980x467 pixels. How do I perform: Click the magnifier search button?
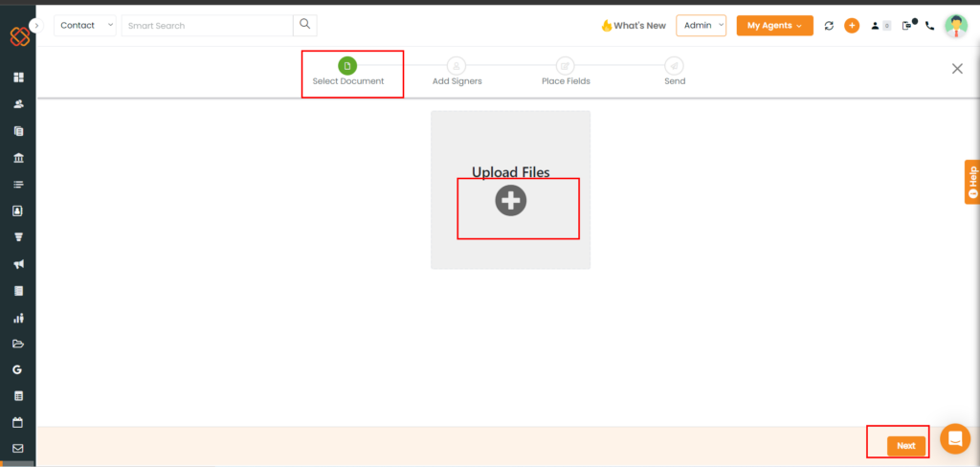[x=305, y=25]
